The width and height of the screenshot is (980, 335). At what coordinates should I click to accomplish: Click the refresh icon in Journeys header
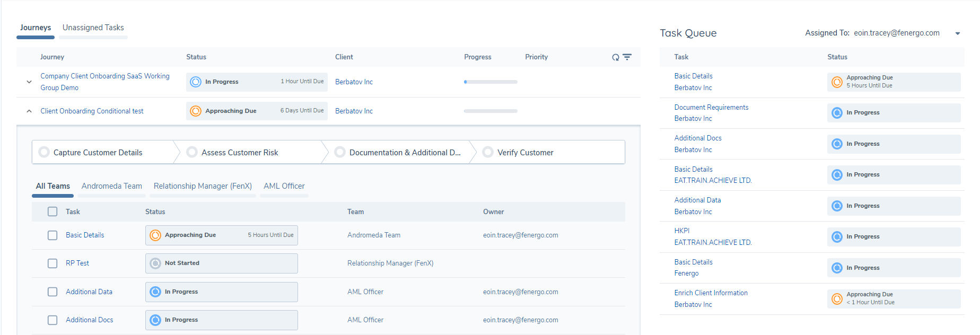615,57
